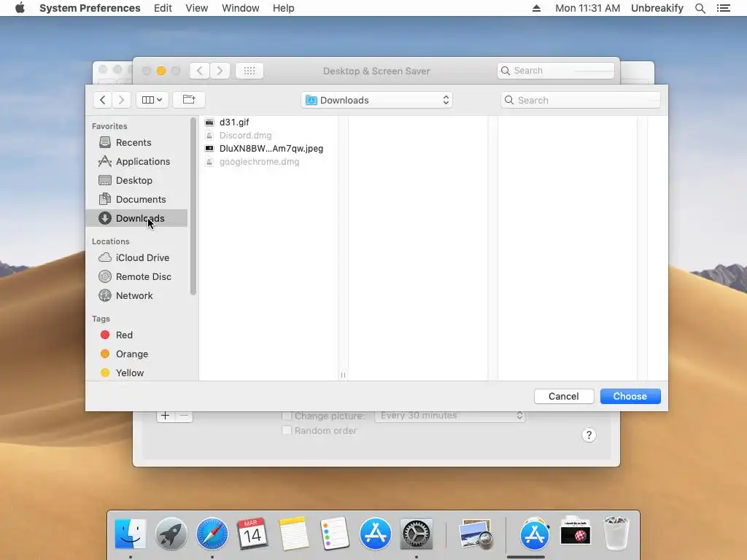The image size is (747, 560).
Task: Remove folder with the minus button
Action: (184, 416)
